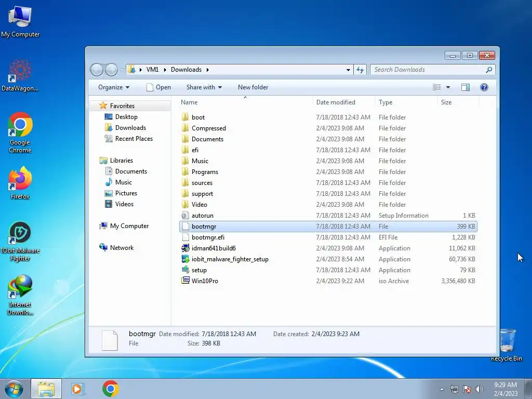Image resolution: width=532 pixels, height=399 pixels.
Task: Open Windows Media Player from taskbar
Action: tap(78, 389)
